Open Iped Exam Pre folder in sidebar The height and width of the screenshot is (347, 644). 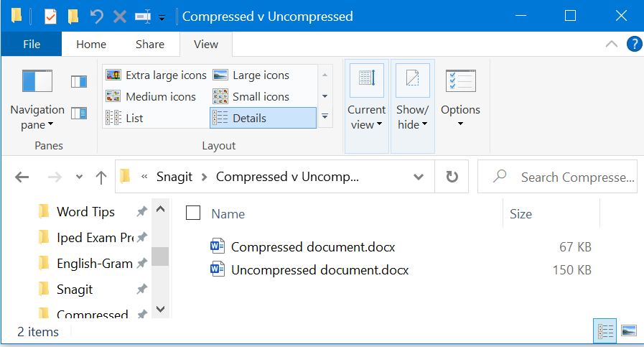click(x=95, y=237)
